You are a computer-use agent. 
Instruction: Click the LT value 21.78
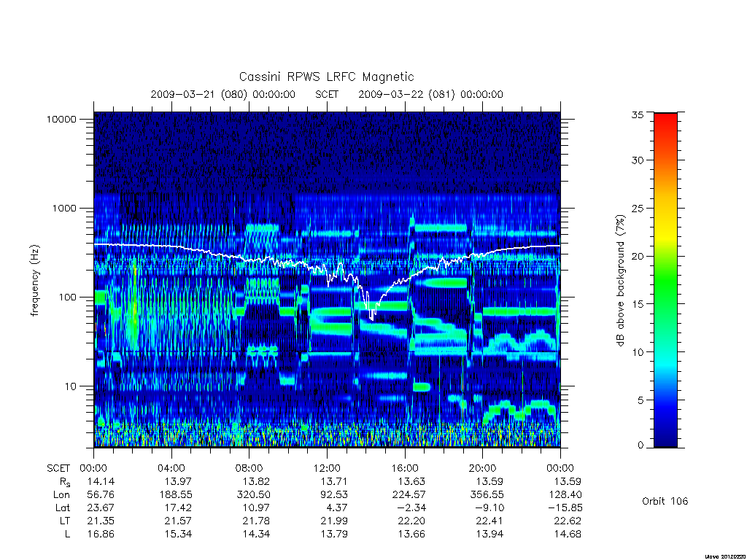pos(256,521)
